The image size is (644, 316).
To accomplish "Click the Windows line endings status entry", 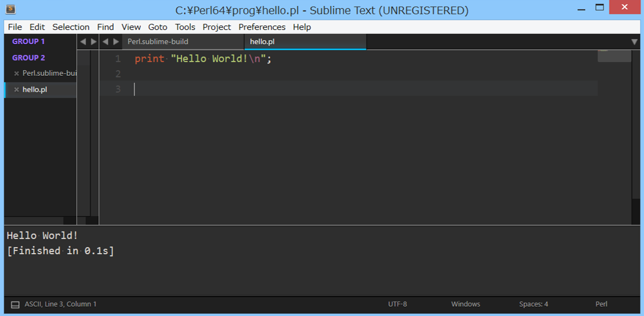I will (x=466, y=304).
